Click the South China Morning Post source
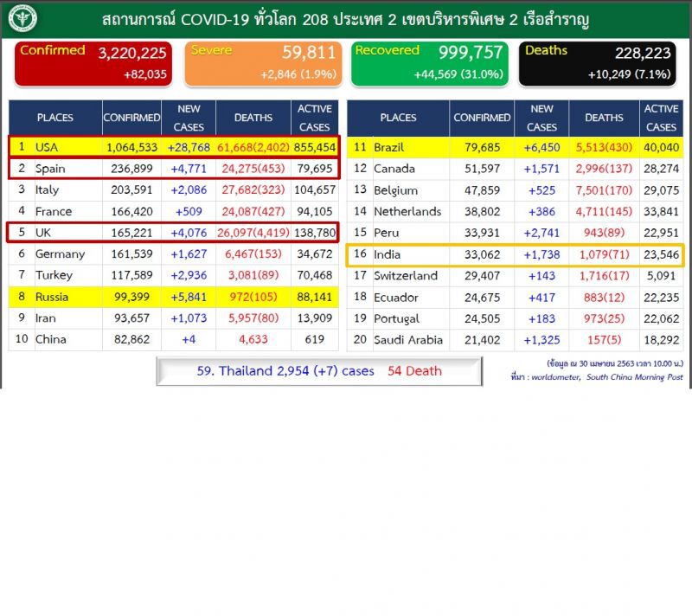The width and height of the screenshot is (692, 616). click(635, 377)
